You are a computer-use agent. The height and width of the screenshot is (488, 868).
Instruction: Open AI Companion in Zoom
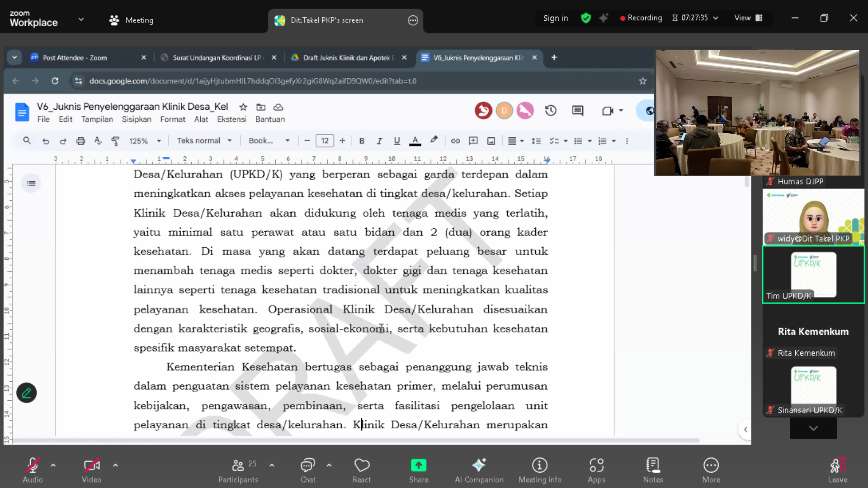point(479,470)
